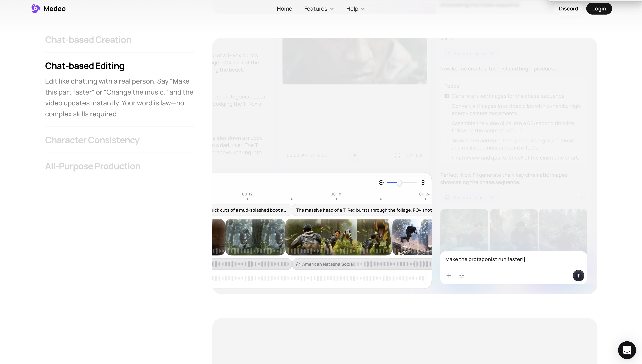Click the fullscreen icon in video preview

397,155
